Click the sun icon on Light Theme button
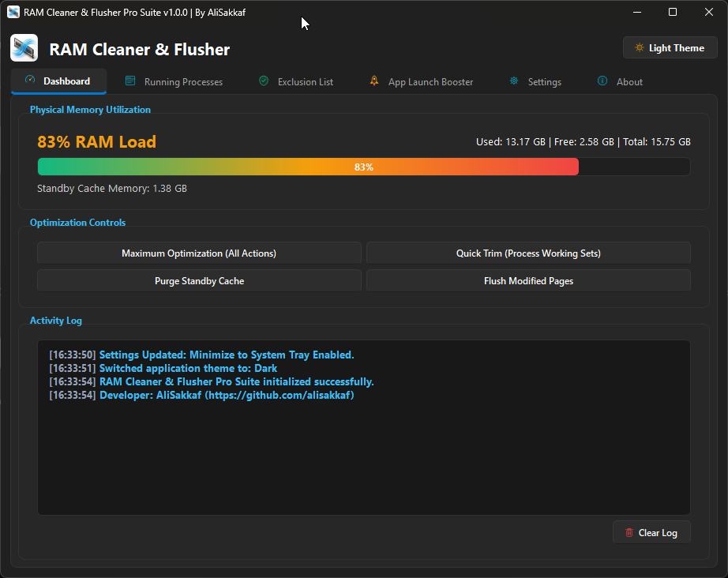Viewport: 728px width, 578px height. (x=640, y=48)
